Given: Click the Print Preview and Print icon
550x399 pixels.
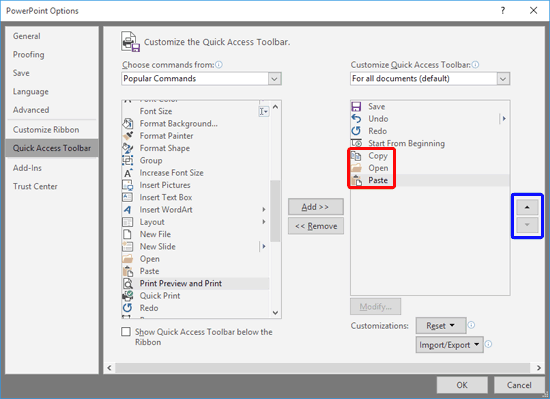Looking at the screenshot, I should tap(127, 283).
